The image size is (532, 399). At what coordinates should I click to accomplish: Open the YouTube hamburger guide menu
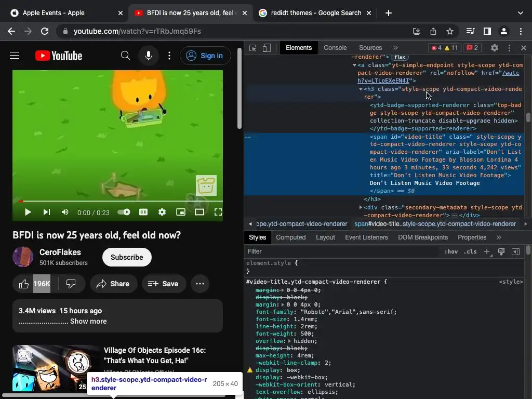[x=15, y=55]
